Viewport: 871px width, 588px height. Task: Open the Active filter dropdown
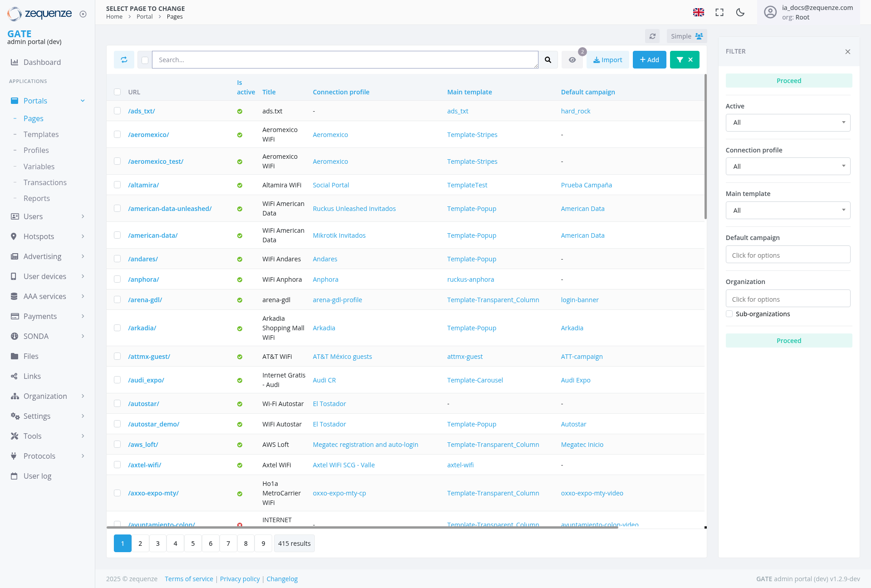(x=788, y=122)
